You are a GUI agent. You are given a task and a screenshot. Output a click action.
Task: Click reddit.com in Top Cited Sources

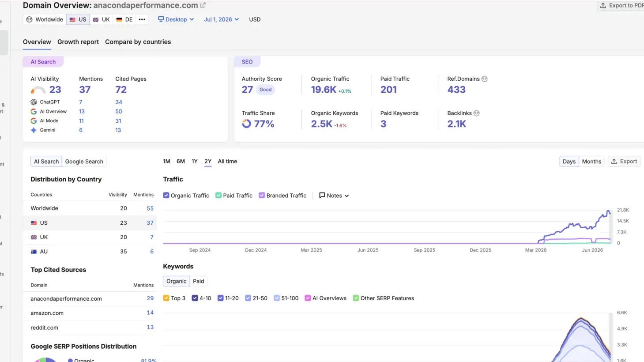(44, 328)
